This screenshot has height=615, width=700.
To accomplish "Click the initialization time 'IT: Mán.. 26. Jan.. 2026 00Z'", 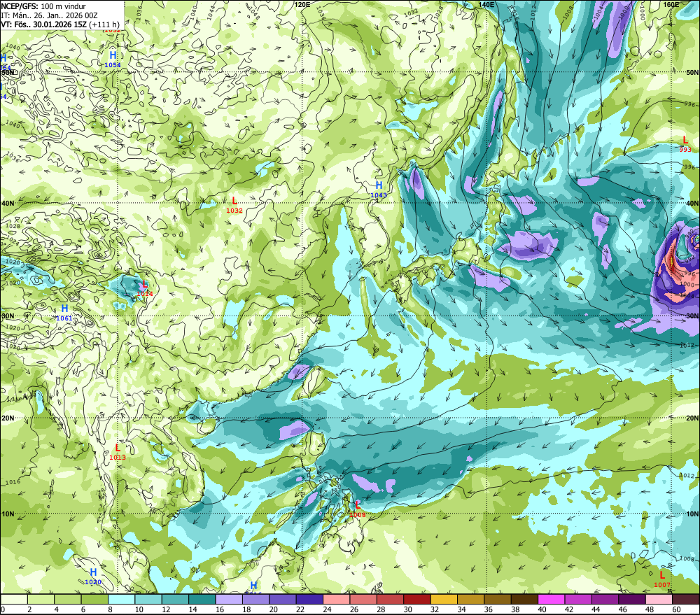I will click(x=49, y=15).
